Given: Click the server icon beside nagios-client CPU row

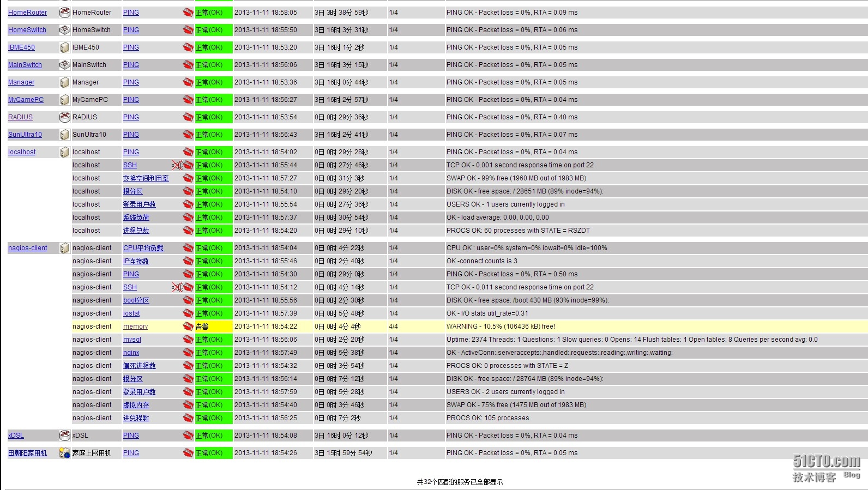Looking at the screenshot, I should (64, 247).
